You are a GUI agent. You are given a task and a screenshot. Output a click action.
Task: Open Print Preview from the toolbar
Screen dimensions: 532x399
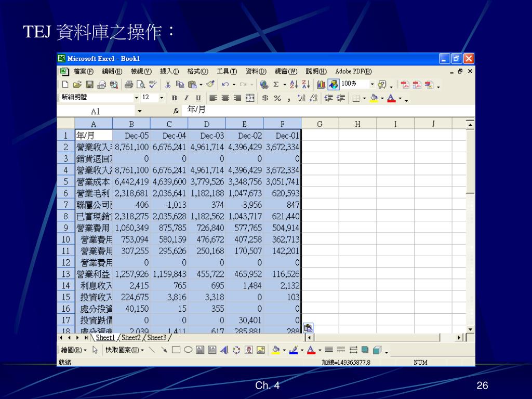tap(140, 85)
